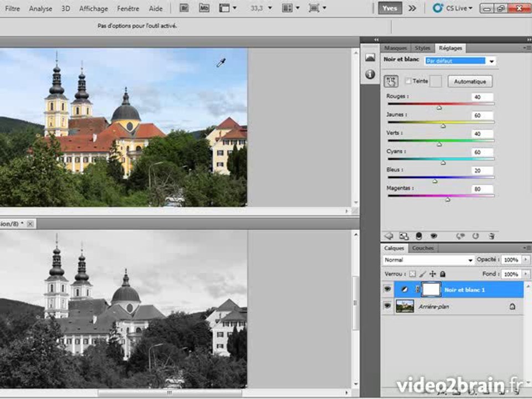Click the lock position move icon
Viewport: 532px width, 399px height.
click(433, 274)
